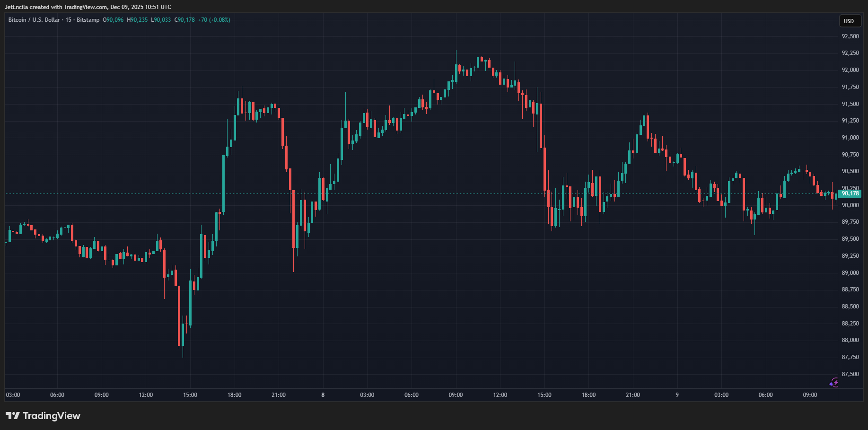The height and width of the screenshot is (430, 868).
Task: Click the "Dec 09, 2025 10:51 UTC" timestamp text
Action: [x=141, y=7]
